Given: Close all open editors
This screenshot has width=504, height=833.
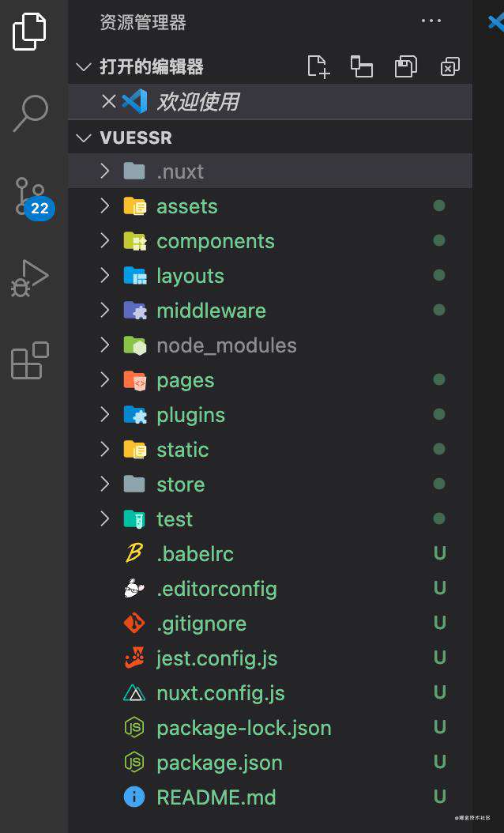Looking at the screenshot, I should [449, 66].
